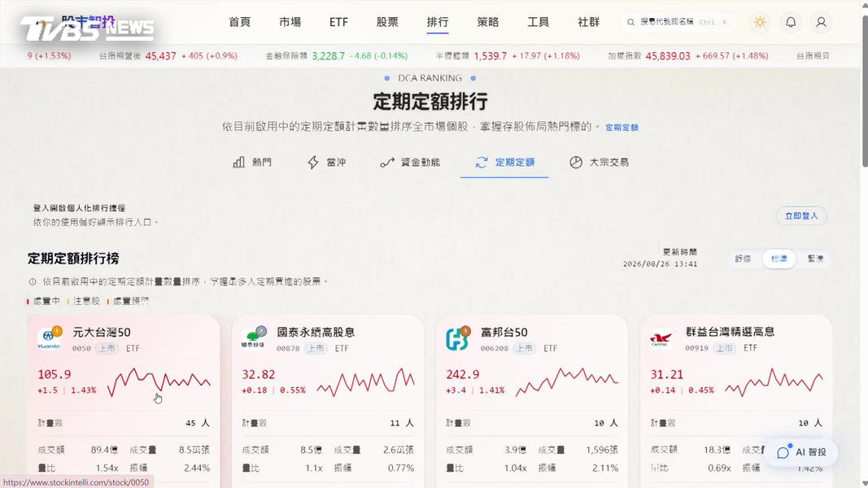This screenshot has width=868, height=488.
Task: Switch to the 當沖 ranking tab
Action: point(326,162)
